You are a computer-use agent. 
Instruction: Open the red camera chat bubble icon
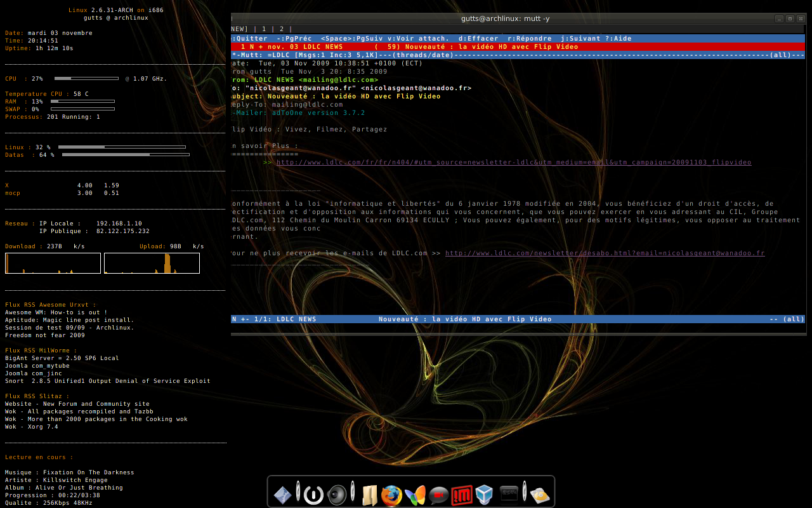(x=438, y=495)
